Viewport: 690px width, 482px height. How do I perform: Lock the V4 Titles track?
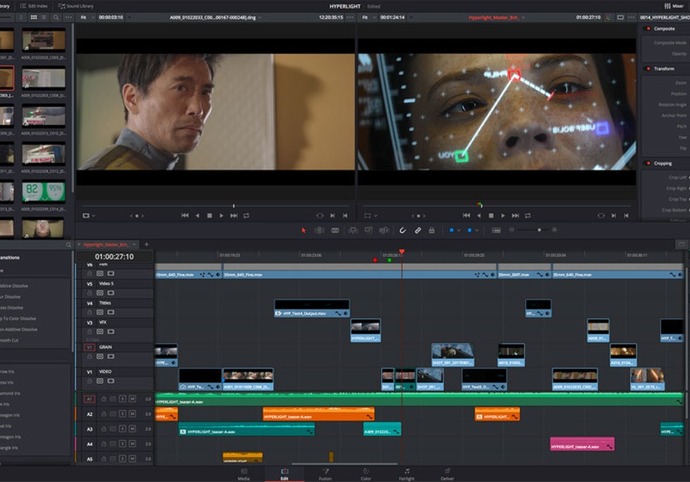[x=90, y=312]
